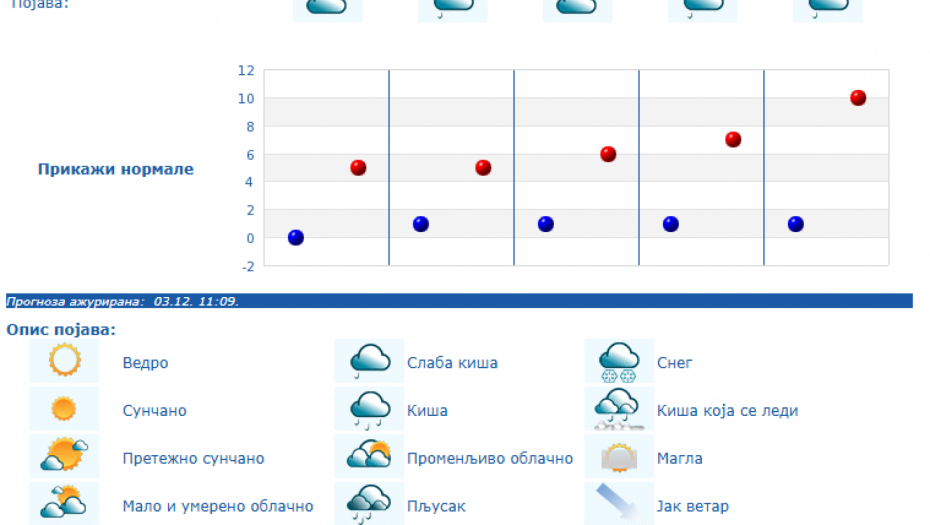The height and width of the screenshot is (525, 930).
Task: Open the Прикажи нормале link
Action: 116,169
